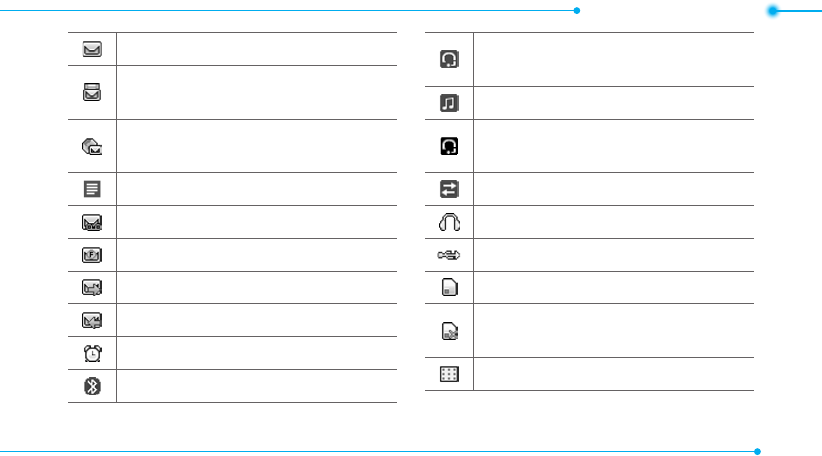Viewport: 822px width, 456px height.
Task: Select the USB connection icon
Action: [x=449, y=255]
